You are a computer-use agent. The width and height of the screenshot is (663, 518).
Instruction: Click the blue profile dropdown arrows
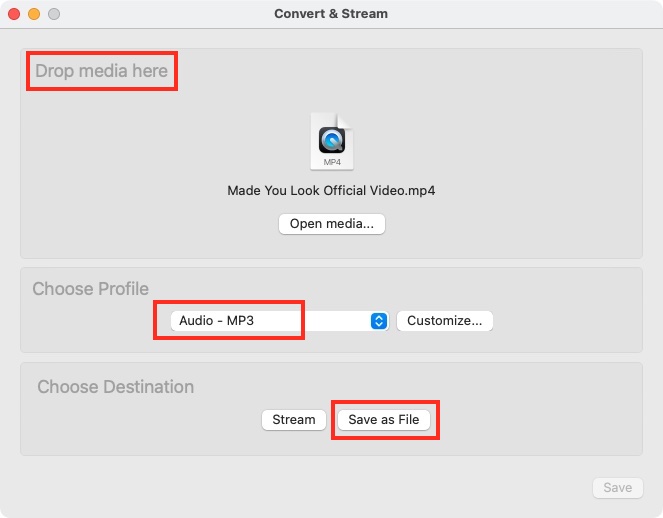[x=379, y=321]
